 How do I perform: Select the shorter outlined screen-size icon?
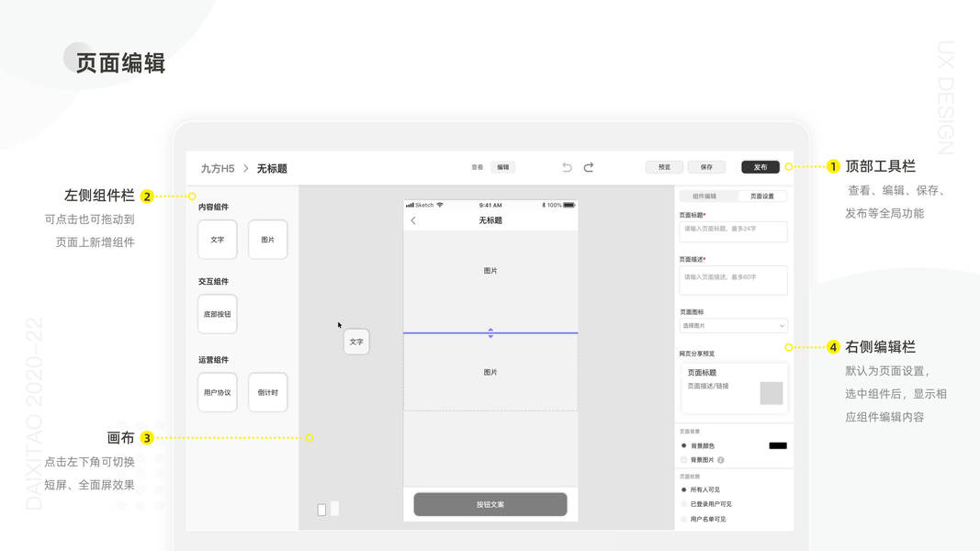(321, 510)
